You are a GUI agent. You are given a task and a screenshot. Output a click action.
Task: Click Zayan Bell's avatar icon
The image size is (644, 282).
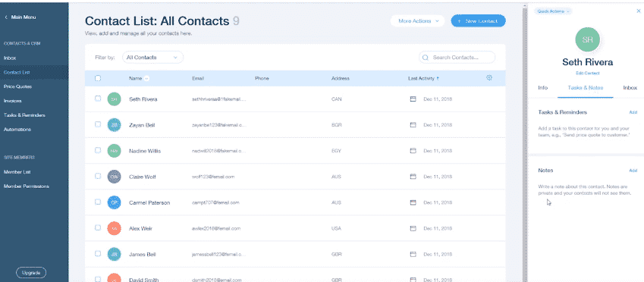pos(115,125)
